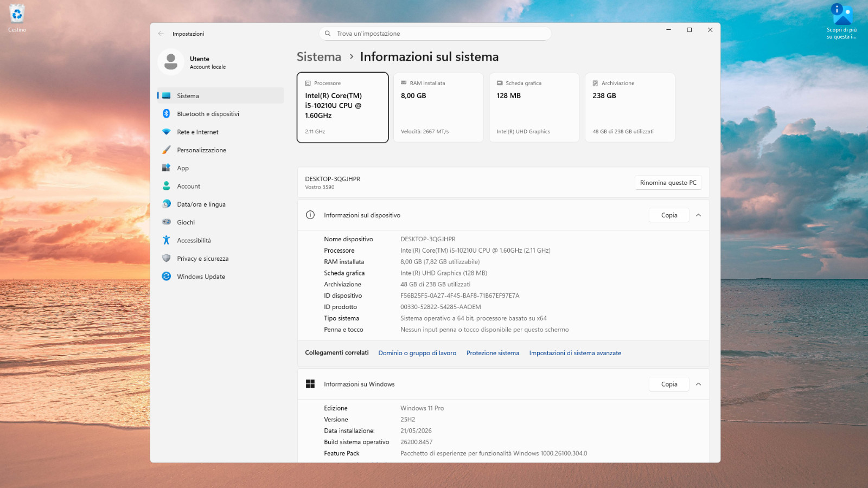This screenshot has height=488, width=868.
Task: Click the ID dispositivo value F56B25F5-0A27-4F45-BAF8-71B67EF97E7A
Action: [460, 296]
